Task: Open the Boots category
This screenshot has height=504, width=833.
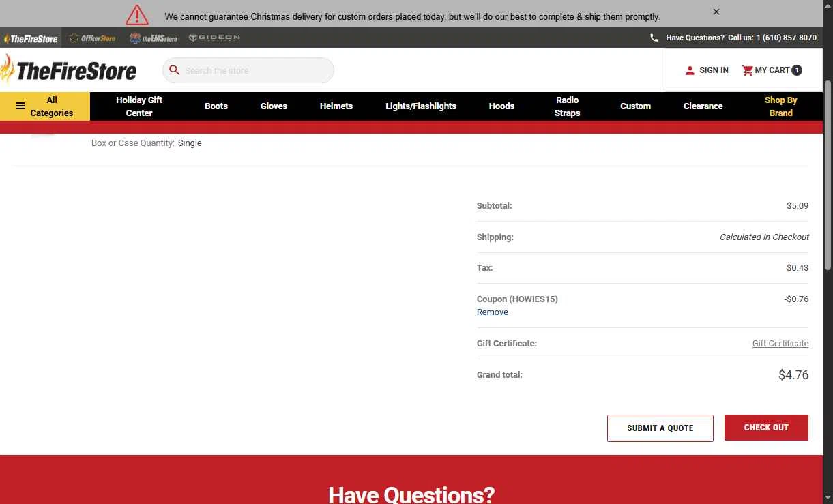Action: (x=216, y=106)
